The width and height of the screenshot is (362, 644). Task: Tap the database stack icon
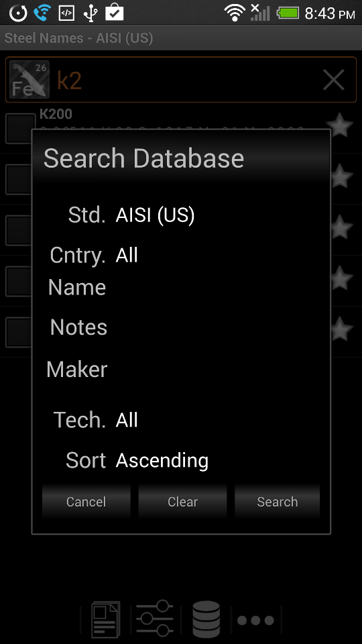[x=206, y=619]
